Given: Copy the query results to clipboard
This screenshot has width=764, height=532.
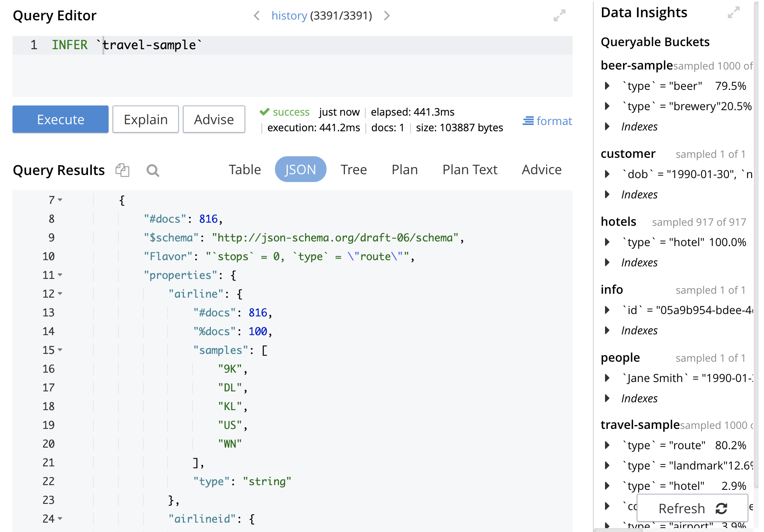Looking at the screenshot, I should pyautogui.click(x=122, y=170).
